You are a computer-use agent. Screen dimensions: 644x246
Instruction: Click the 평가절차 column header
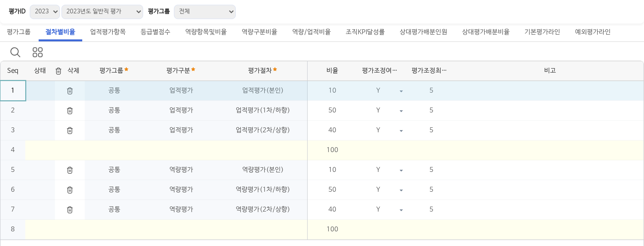click(262, 70)
